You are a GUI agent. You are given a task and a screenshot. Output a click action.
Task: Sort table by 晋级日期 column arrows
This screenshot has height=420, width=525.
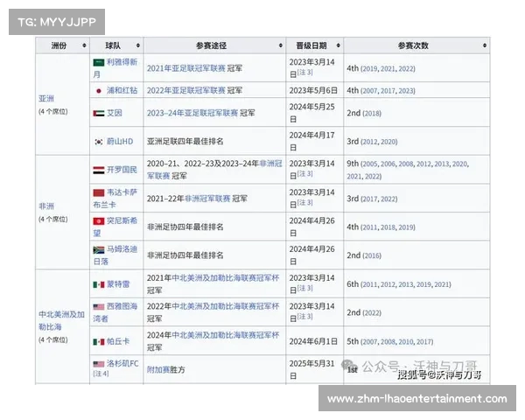click(338, 45)
